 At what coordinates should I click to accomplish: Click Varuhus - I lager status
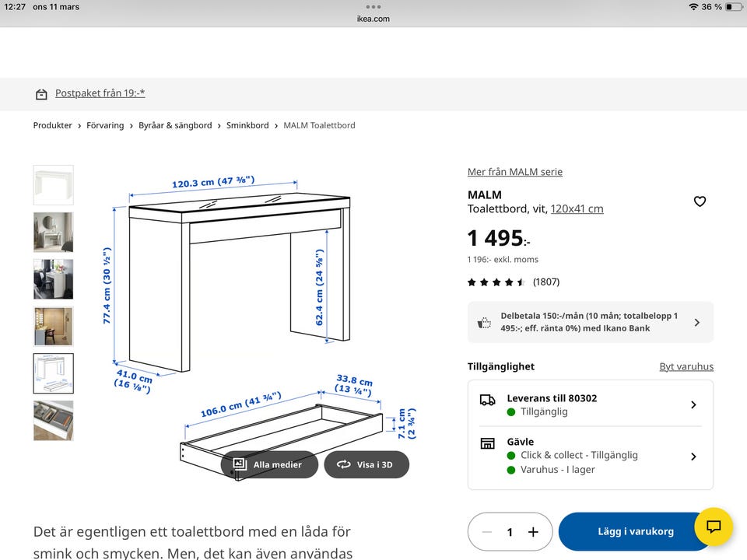(557, 470)
